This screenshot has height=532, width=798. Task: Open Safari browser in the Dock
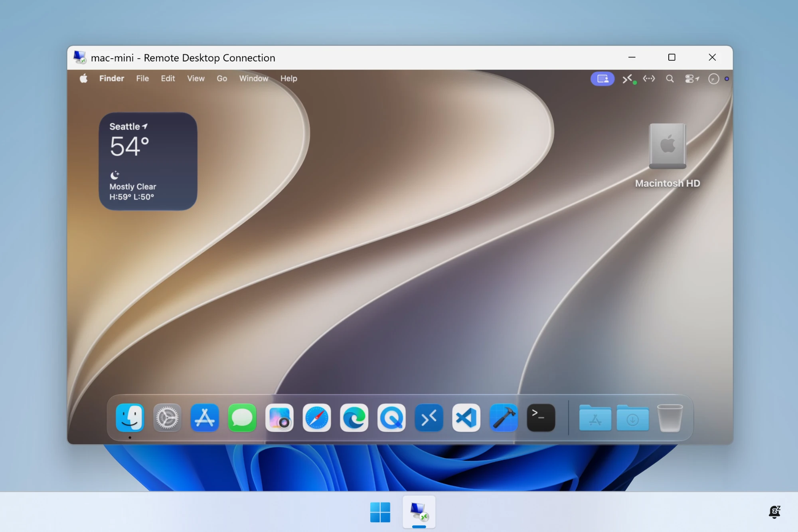[317, 418]
